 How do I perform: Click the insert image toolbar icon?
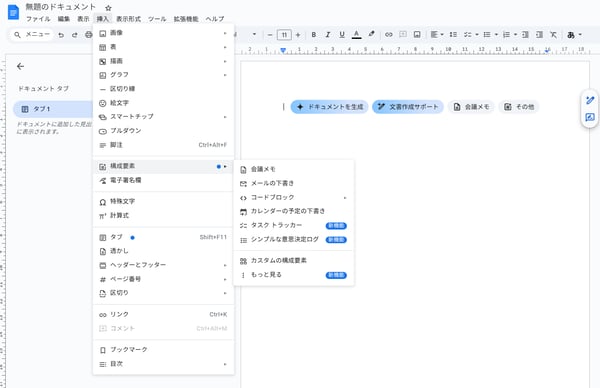pyautogui.click(x=417, y=34)
